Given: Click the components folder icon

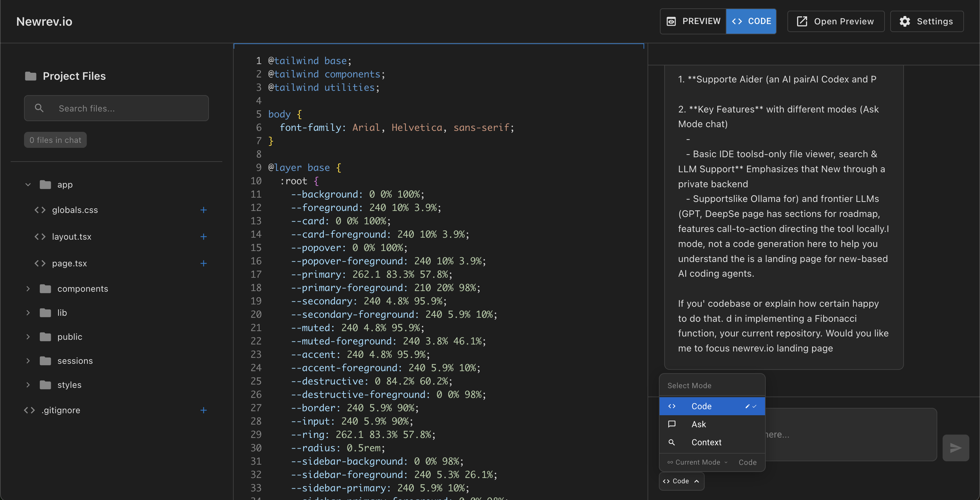Looking at the screenshot, I should click(45, 289).
